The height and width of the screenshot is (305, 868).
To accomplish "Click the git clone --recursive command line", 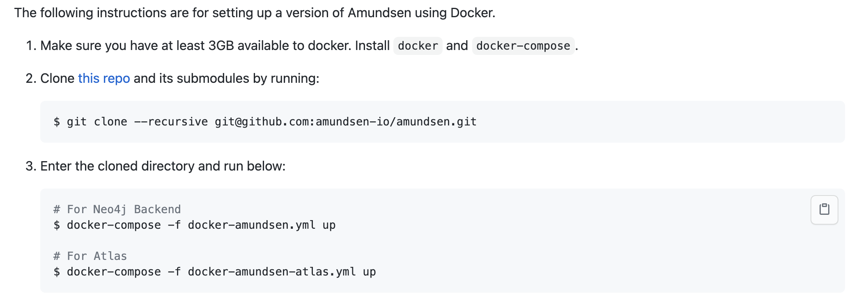I will pos(265,122).
